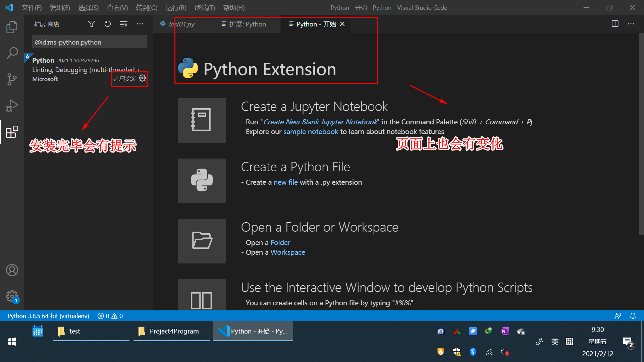Open the notifications bell in status bar

(633, 316)
